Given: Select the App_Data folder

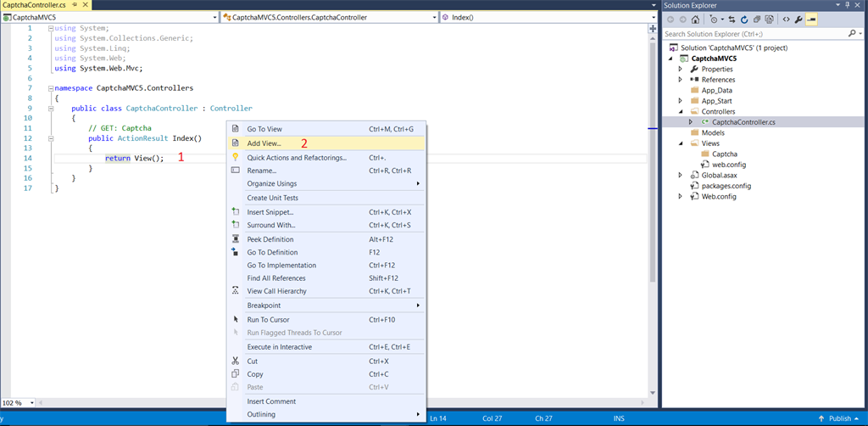Looking at the screenshot, I should click(717, 90).
